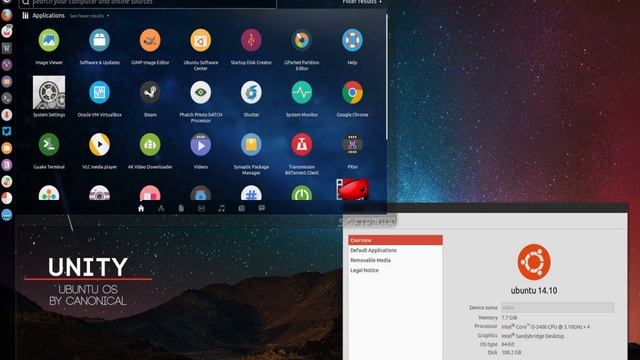Open System Settings from the Dash
The width and height of the screenshot is (640, 360).
(49, 93)
